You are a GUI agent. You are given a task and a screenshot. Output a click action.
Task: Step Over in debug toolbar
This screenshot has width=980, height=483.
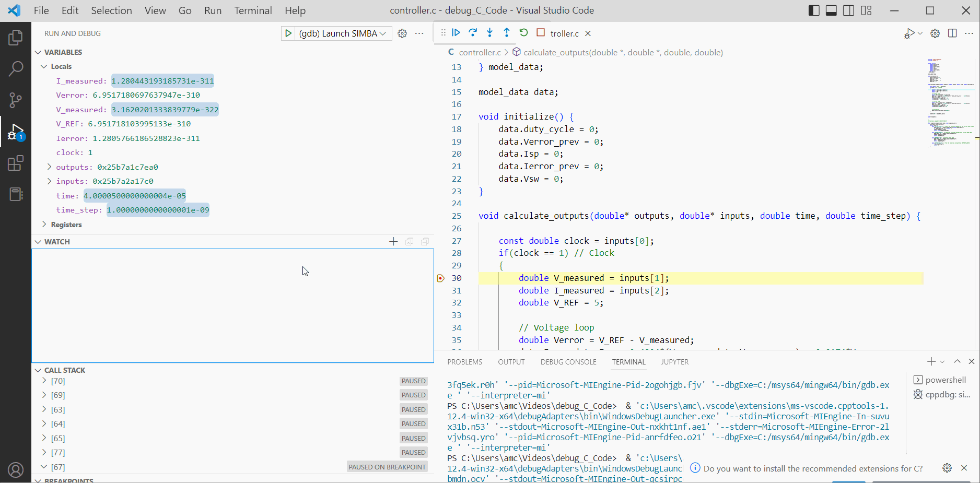point(473,32)
